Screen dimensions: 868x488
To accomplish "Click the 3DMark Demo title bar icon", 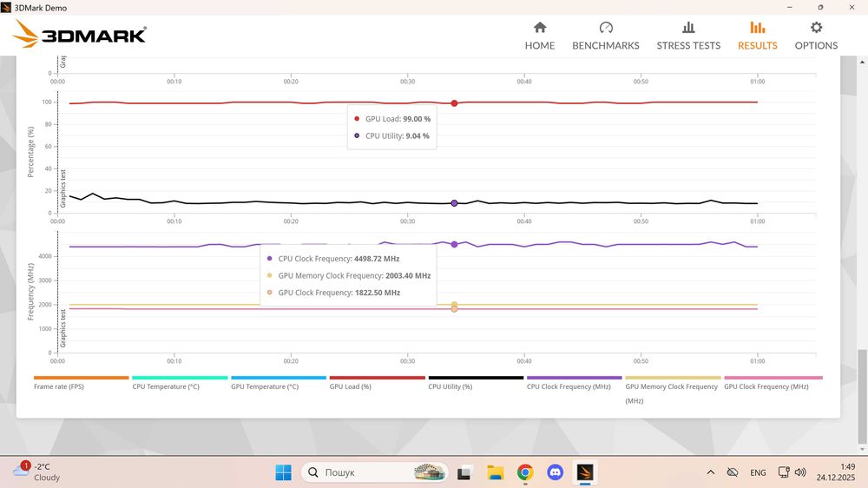I will [x=6, y=8].
